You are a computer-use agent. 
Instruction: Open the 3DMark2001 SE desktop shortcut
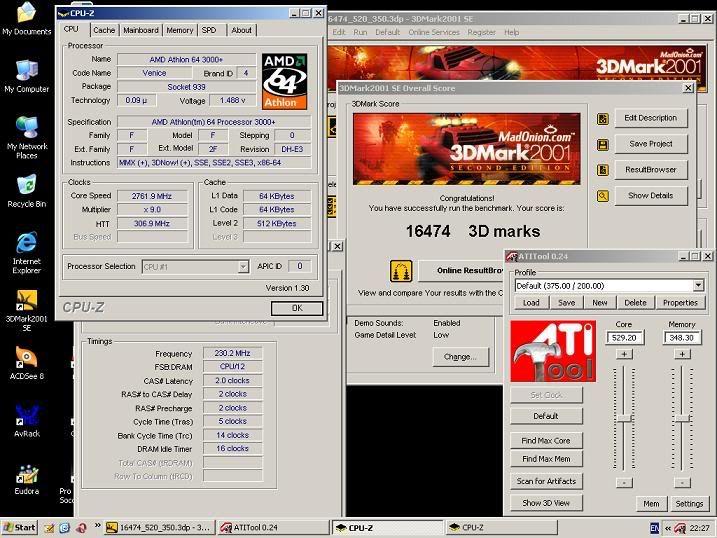click(x=26, y=301)
